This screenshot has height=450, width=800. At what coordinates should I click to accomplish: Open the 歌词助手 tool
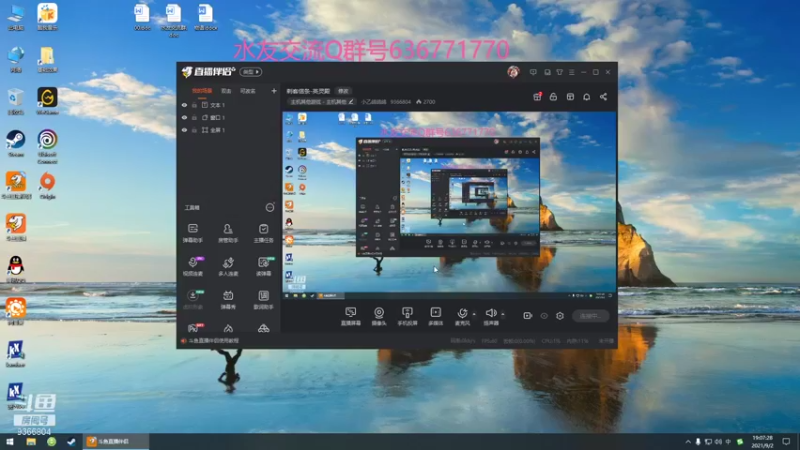263,299
